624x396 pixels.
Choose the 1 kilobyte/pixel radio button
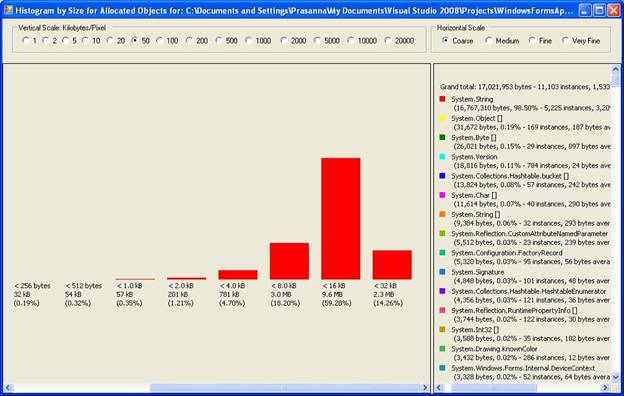[30, 41]
